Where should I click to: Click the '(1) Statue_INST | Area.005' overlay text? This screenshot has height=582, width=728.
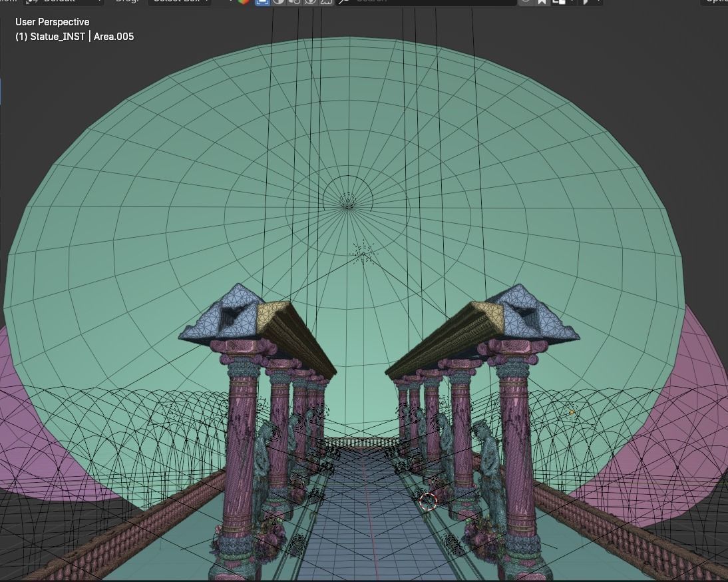click(75, 37)
